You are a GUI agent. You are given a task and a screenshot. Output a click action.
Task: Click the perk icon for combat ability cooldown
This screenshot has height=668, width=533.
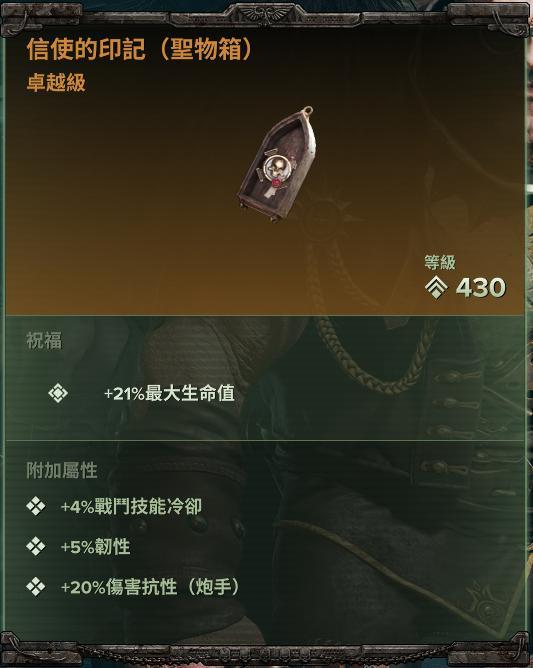click(36, 506)
